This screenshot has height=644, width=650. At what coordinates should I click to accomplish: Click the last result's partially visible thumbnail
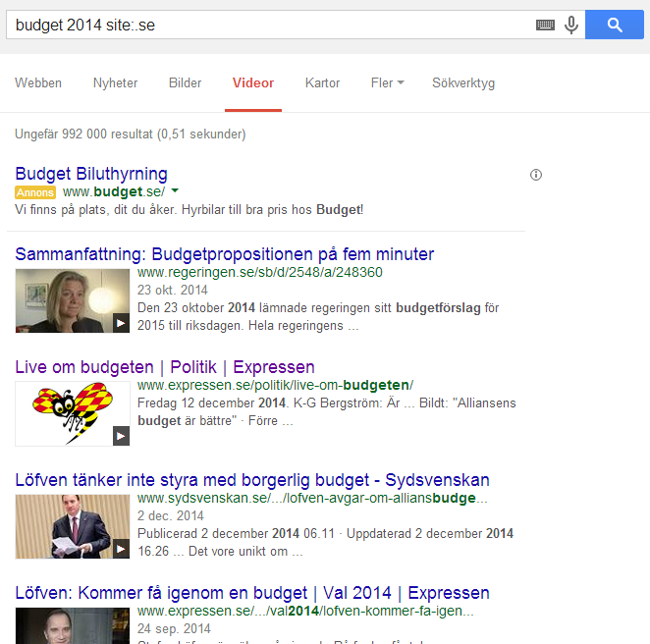pyautogui.click(x=72, y=625)
